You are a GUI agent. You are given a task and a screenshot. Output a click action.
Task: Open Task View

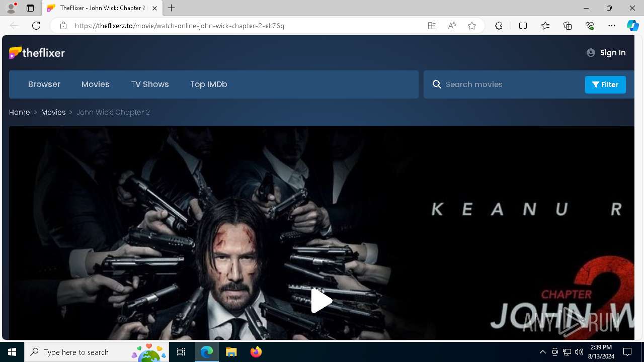(x=181, y=352)
